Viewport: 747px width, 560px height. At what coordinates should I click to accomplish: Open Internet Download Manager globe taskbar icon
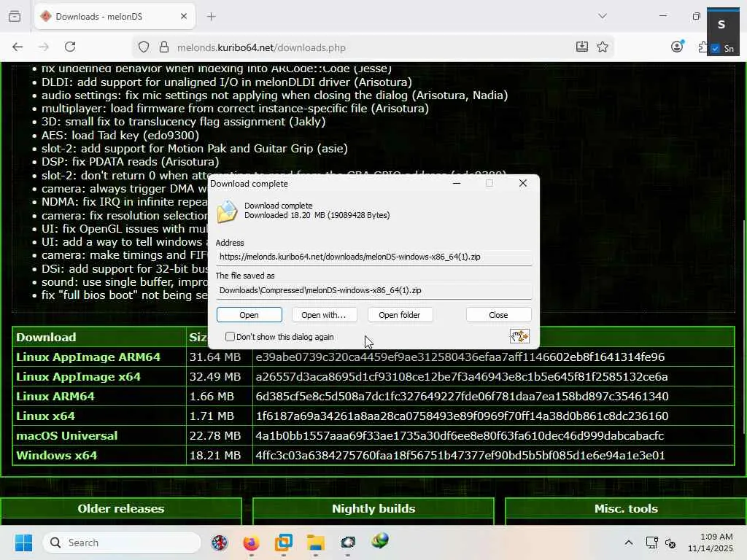point(379,542)
